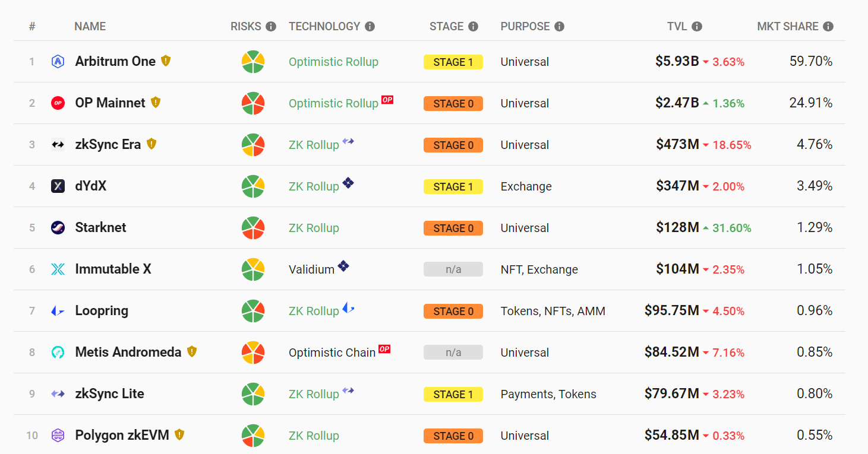Click the warning shield next to Metis Andromeda
868x454 pixels.
[191, 351]
